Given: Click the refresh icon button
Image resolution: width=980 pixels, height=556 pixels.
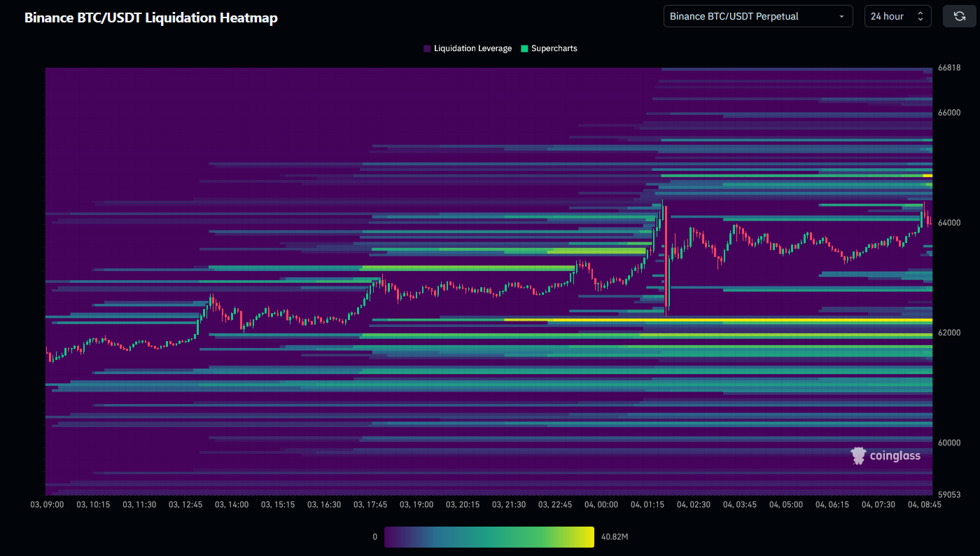Looking at the screenshot, I should pos(959,16).
